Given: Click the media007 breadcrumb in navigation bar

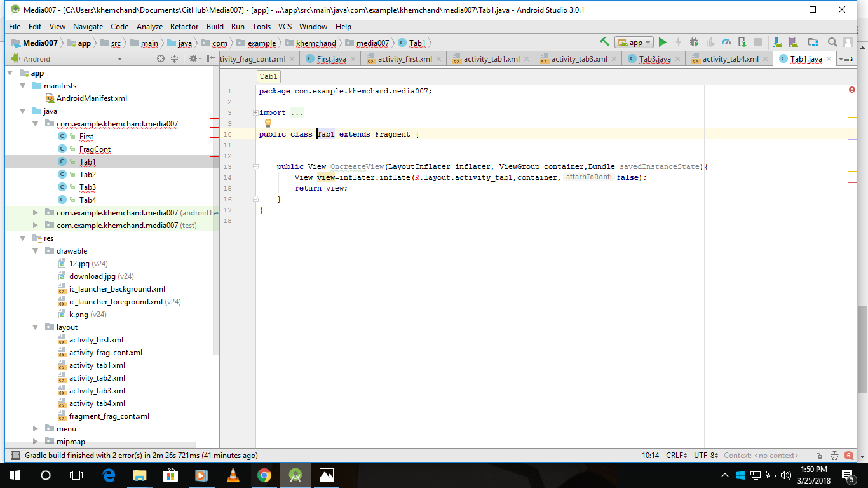Looking at the screenshot, I should point(367,43).
